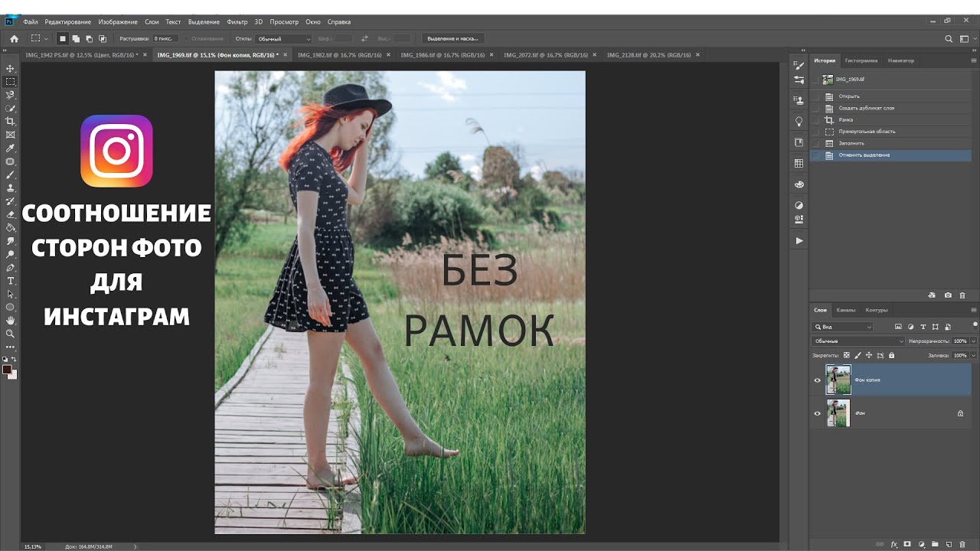The image size is (980, 551).
Task: Click the 'Фон копия' layer thumbnail
Action: click(x=838, y=380)
